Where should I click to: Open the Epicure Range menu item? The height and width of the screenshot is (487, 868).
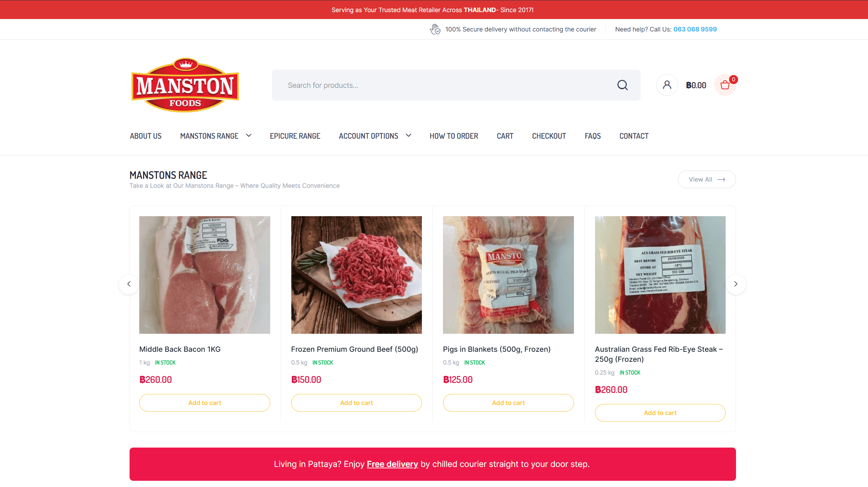(295, 136)
